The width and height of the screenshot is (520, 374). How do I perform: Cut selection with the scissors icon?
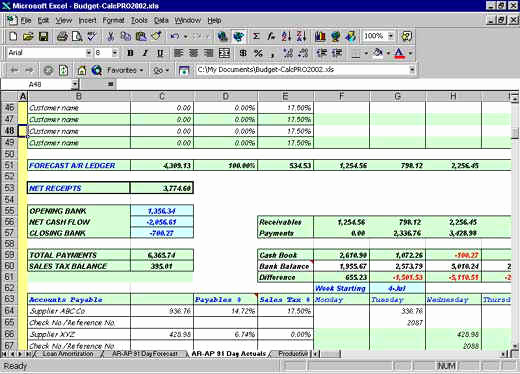pos(110,36)
